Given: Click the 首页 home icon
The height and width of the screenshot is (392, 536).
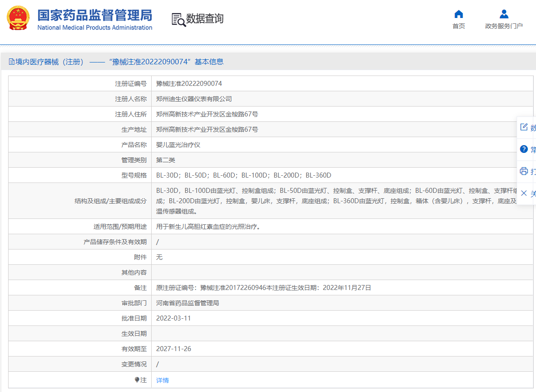Looking at the screenshot, I should tap(458, 14).
